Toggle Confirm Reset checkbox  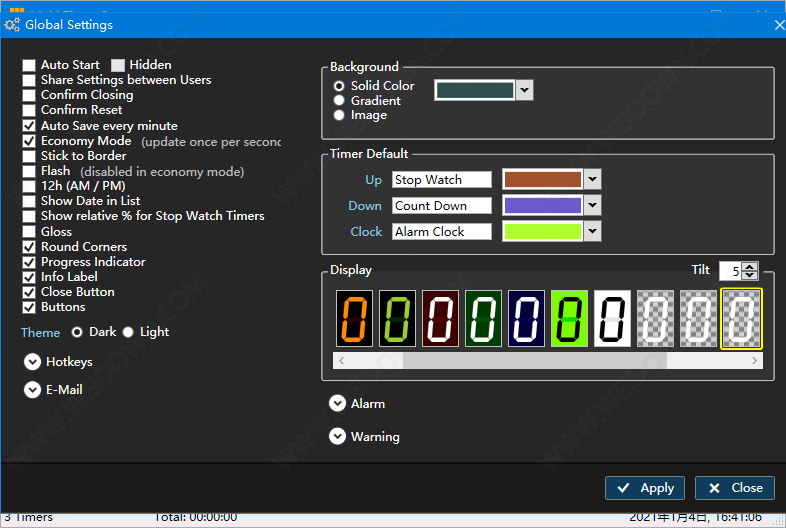pos(29,110)
